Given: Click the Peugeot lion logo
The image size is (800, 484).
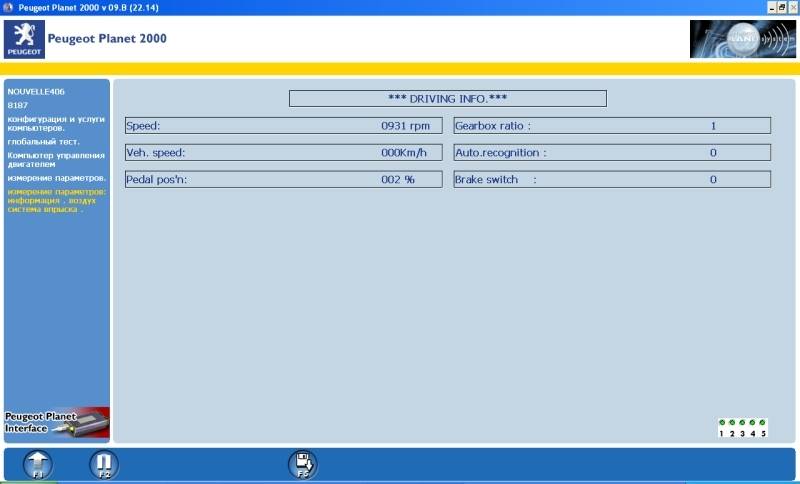Looking at the screenshot, I should tap(24, 39).
